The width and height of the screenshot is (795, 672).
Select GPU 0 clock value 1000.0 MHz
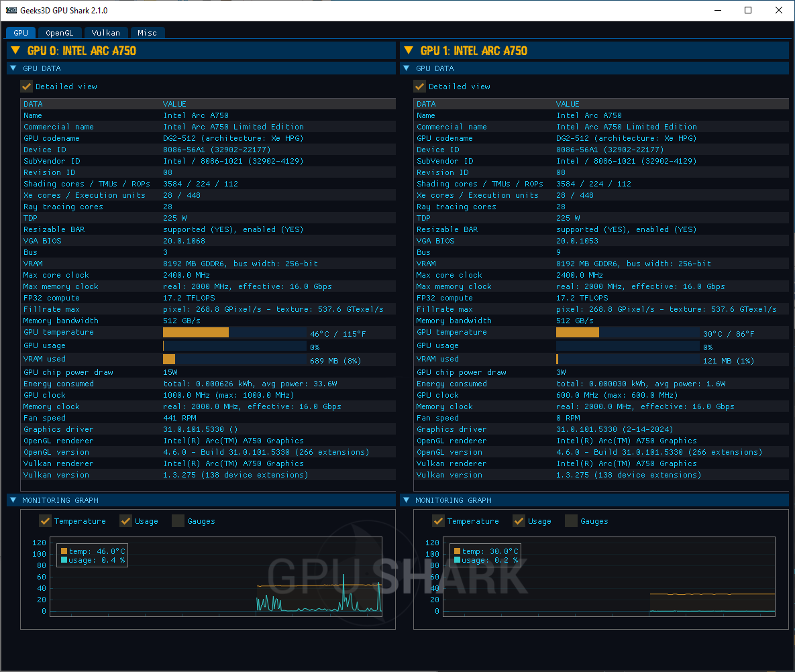[x=228, y=395]
